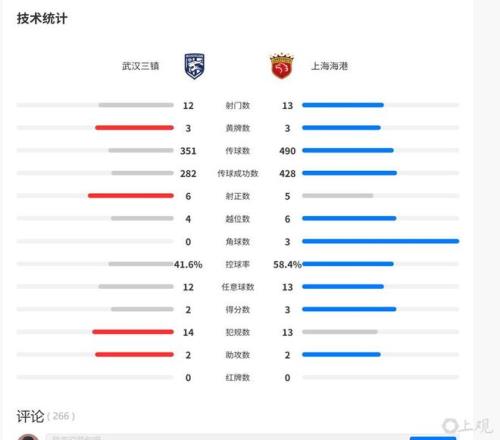Click the blue submit comment button
Viewport: 500px width, 440px height.
(433, 438)
